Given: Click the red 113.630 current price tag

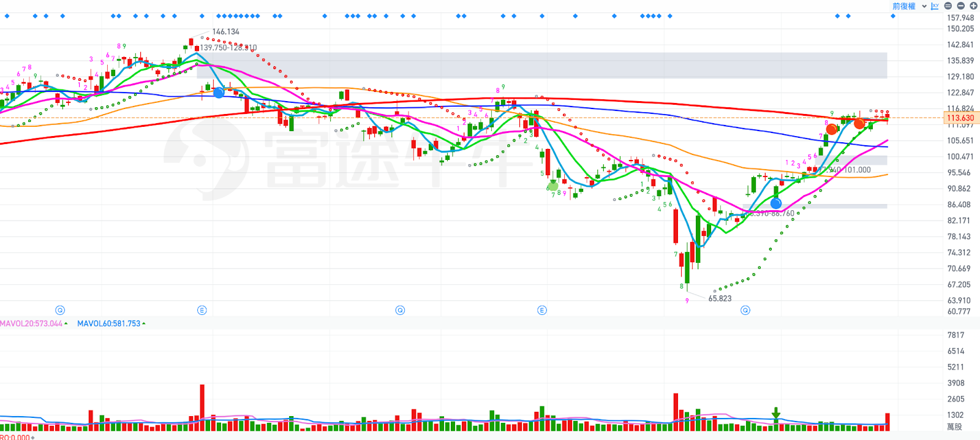Looking at the screenshot, I should [x=960, y=118].
